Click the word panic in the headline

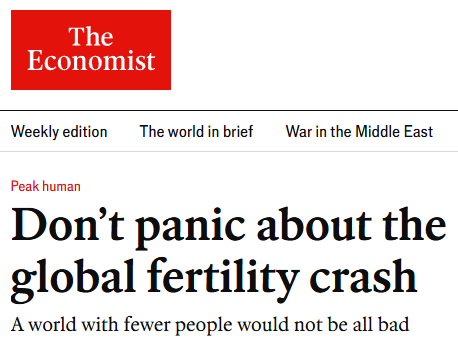pos(190,228)
